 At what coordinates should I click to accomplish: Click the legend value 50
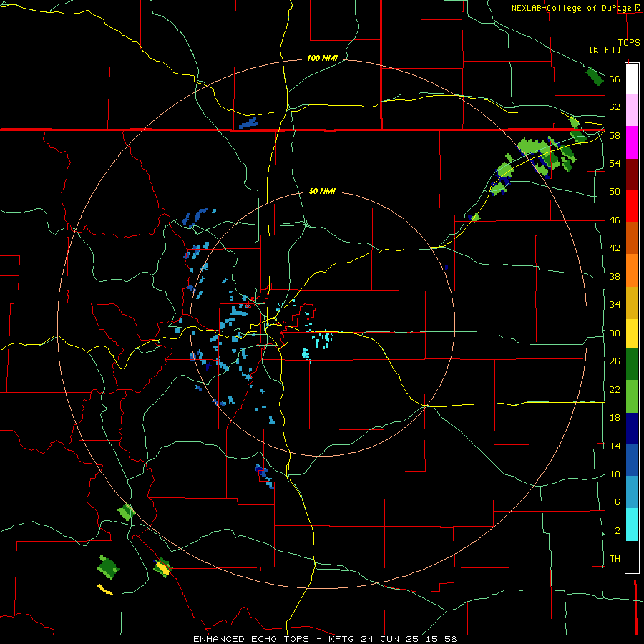[615, 192]
